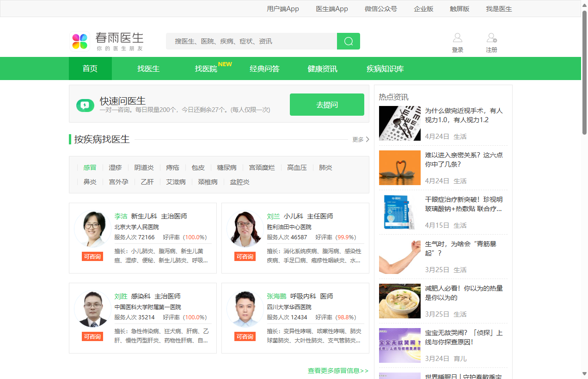The image size is (588, 379).
Task: Click 可咨询 badge under doctor 刘兰
Action: [245, 257]
